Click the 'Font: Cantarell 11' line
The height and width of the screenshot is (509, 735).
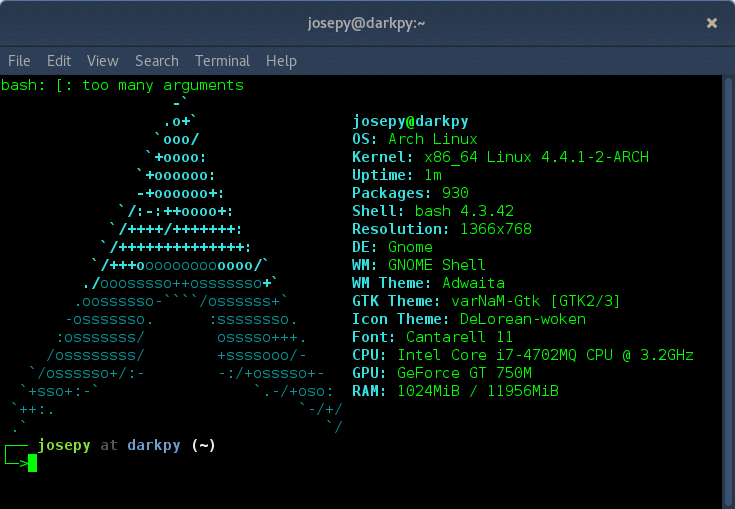pyautogui.click(x=433, y=337)
